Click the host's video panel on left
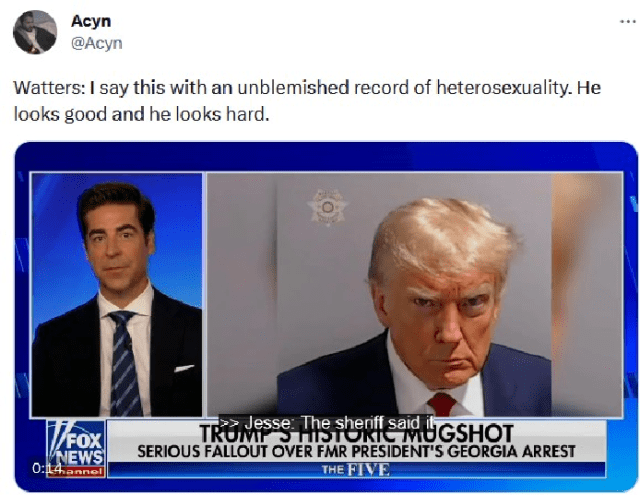This screenshot has height=495, width=640. [x=117, y=295]
